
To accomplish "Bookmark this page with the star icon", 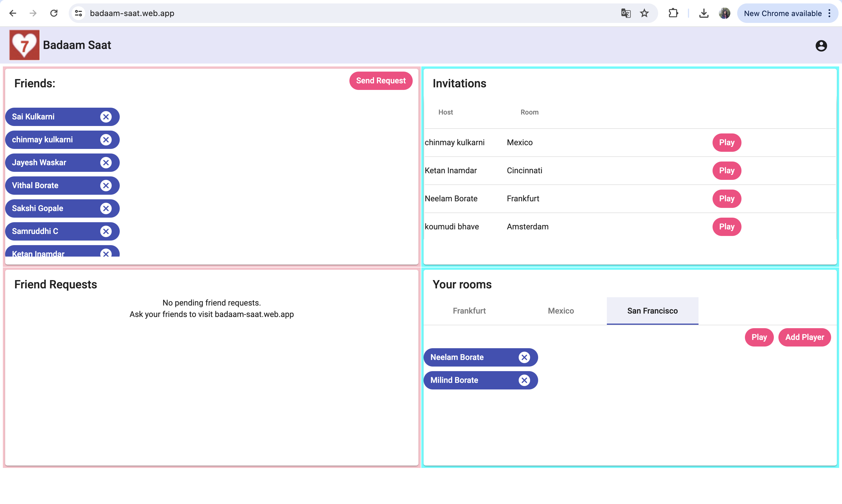I will point(644,13).
